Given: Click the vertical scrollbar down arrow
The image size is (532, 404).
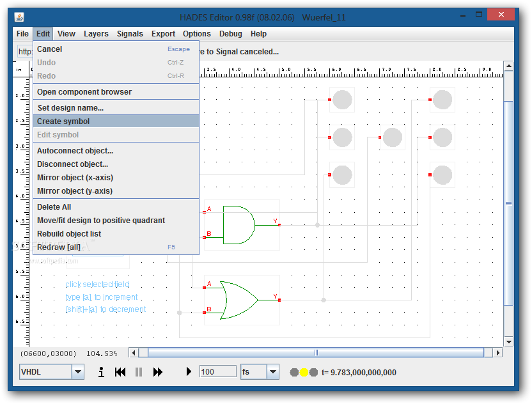Looking at the screenshot, I should click(508, 342).
